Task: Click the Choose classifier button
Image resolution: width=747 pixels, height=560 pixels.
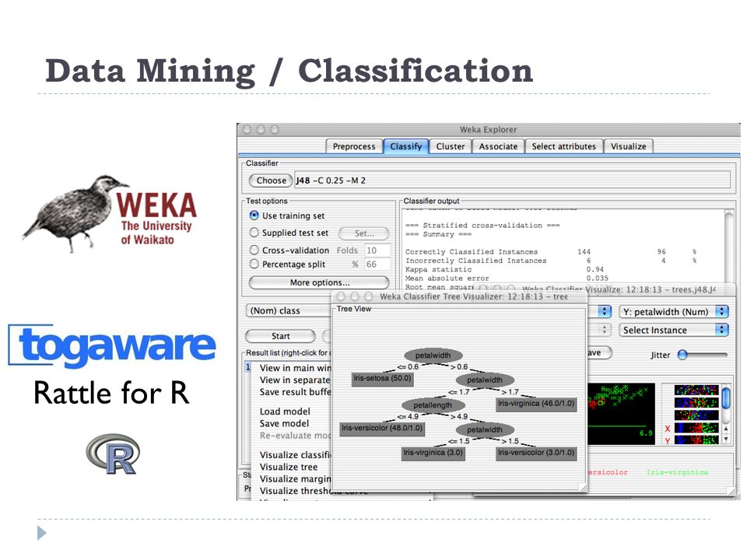Action: (271, 180)
